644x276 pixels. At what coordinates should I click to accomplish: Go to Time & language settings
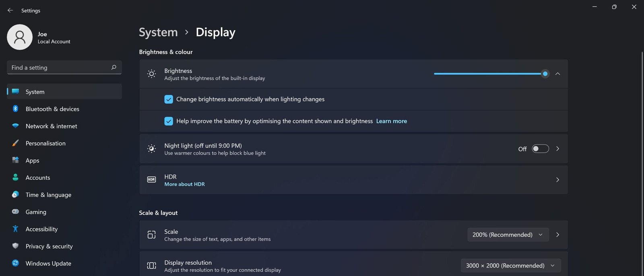(48, 195)
